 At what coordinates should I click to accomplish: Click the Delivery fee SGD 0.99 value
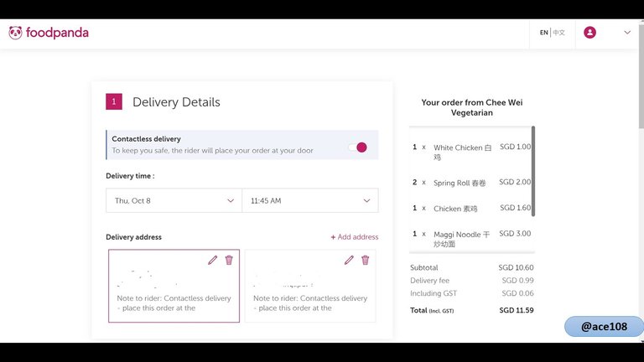[x=517, y=281]
